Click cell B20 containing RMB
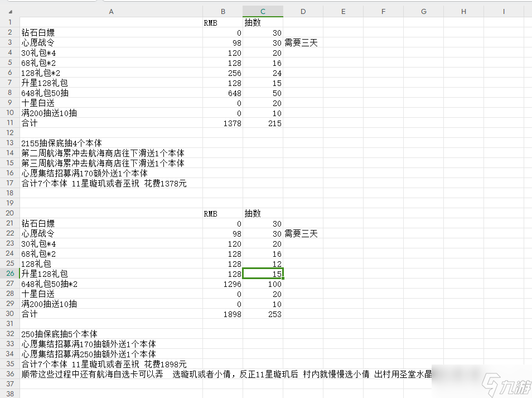532x398 pixels. point(223,213)
